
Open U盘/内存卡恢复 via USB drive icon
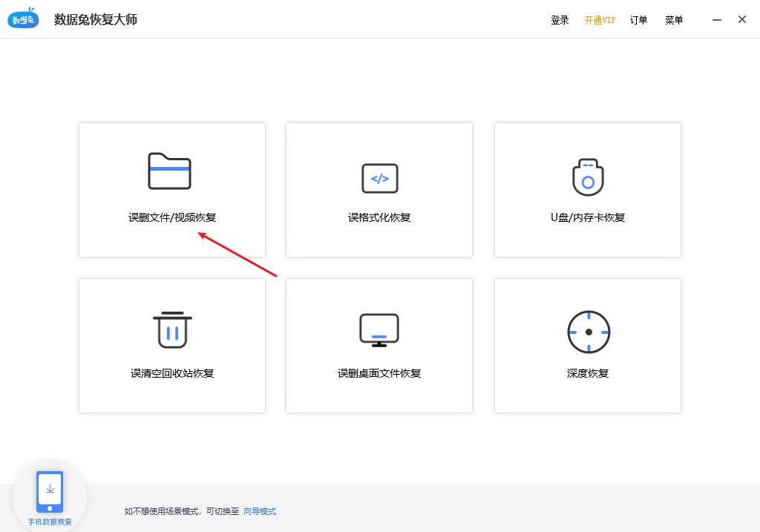coord(587,178)
